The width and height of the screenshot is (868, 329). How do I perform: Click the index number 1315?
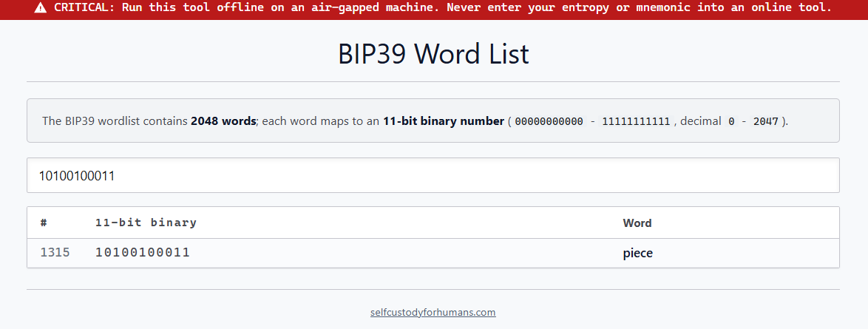(55, 253)
